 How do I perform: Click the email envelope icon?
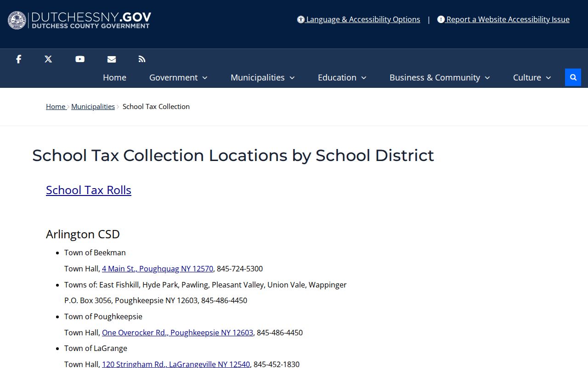click(x=112, y=59)
